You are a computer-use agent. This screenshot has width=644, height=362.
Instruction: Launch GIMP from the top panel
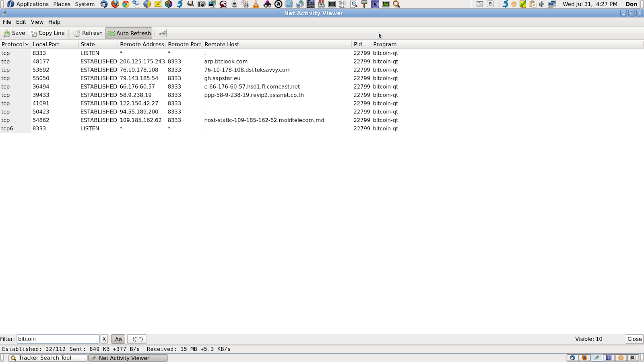[190, 4]
